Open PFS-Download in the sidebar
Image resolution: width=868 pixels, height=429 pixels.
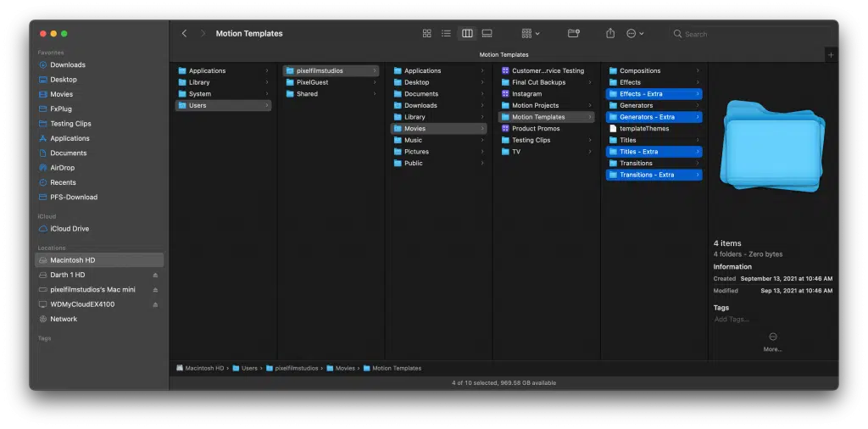[74, 197]
